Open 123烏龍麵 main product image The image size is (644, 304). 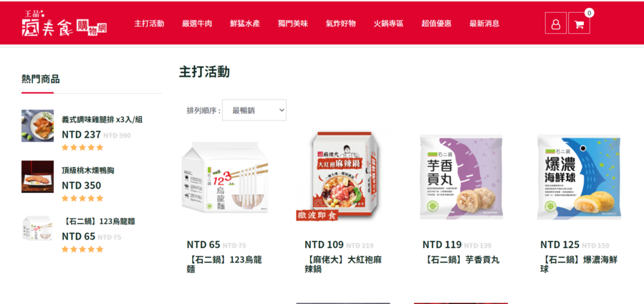225,178
